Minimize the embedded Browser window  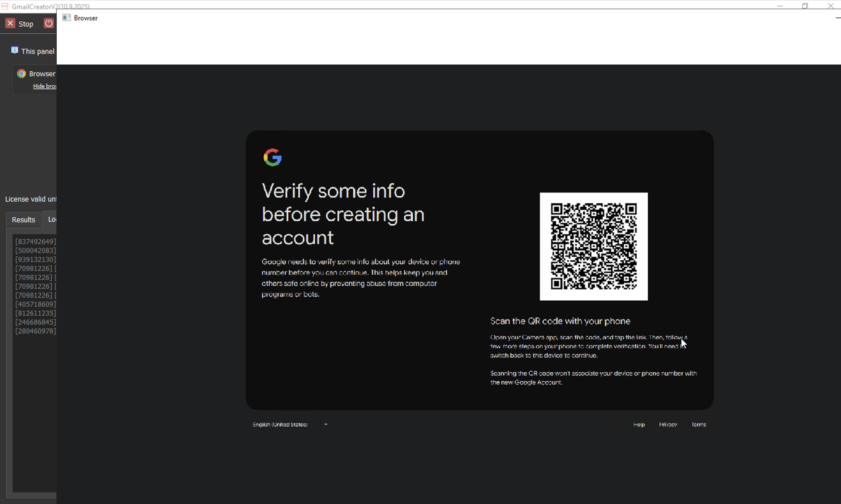click(x=837, y=18)
